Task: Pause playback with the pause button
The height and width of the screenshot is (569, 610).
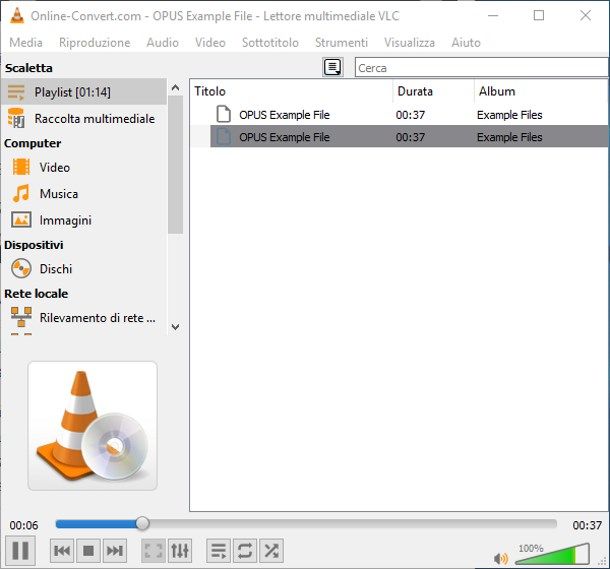Action: (x=20, y=550)
